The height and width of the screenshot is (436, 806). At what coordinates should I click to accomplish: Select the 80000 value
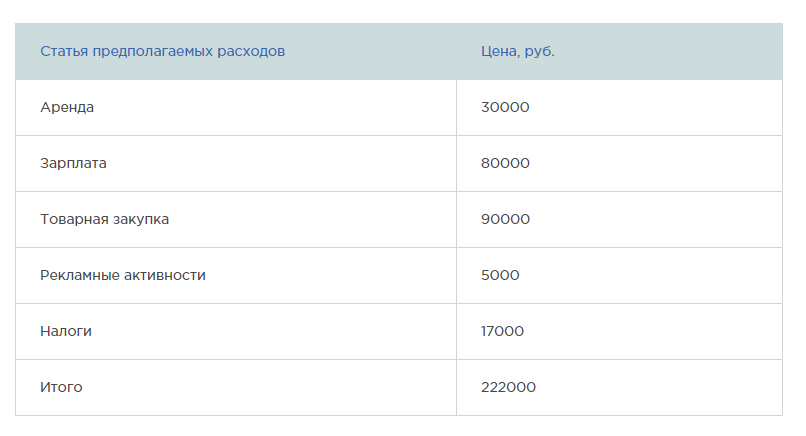(505, 163)
